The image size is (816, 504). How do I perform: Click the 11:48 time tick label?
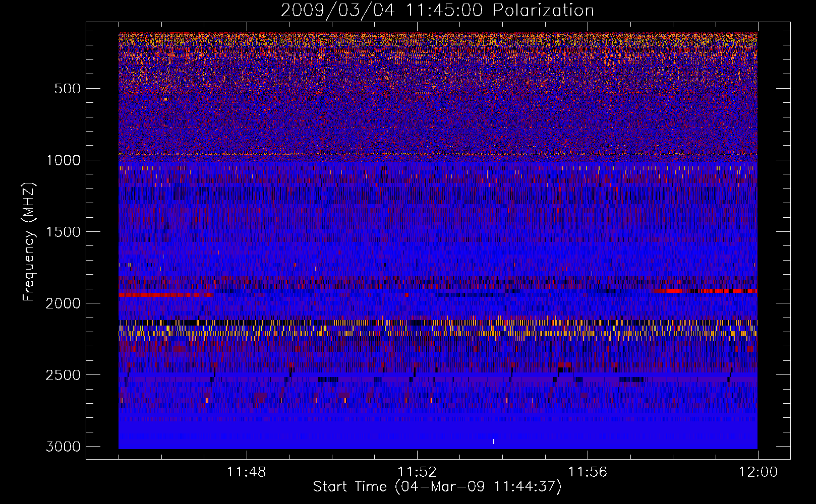(x=246, y=472)
